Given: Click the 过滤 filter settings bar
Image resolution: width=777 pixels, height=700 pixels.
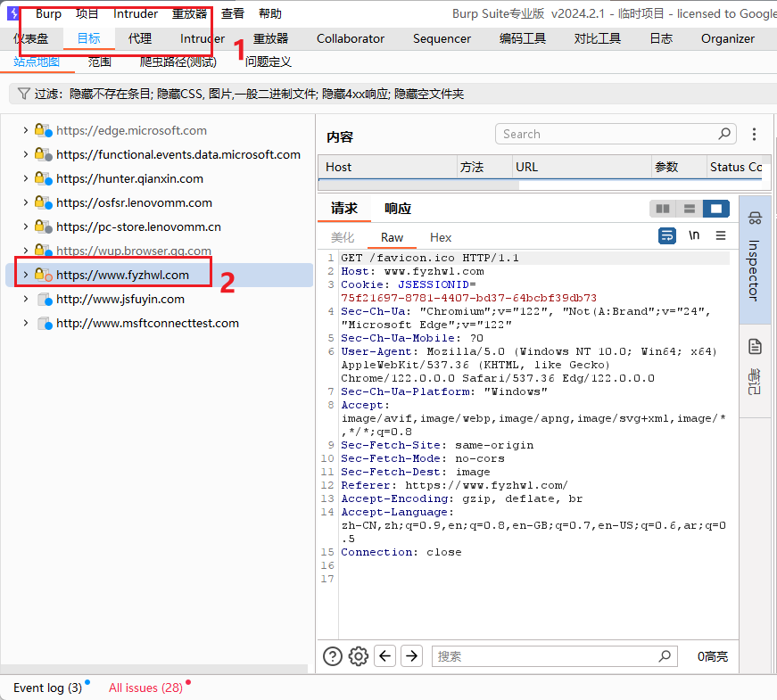Looking at the screenshot, I should [x=393, y=94].
